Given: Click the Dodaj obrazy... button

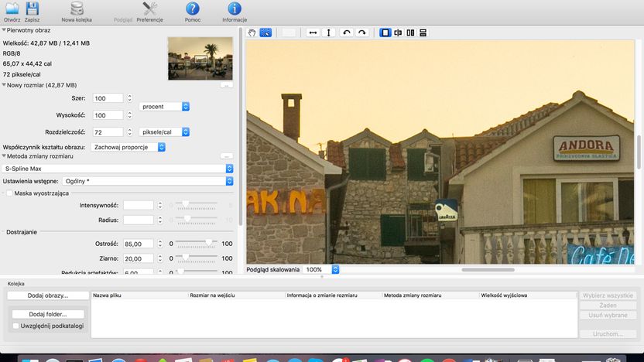Looking at the screenshot, I should (x=48, y=295).
